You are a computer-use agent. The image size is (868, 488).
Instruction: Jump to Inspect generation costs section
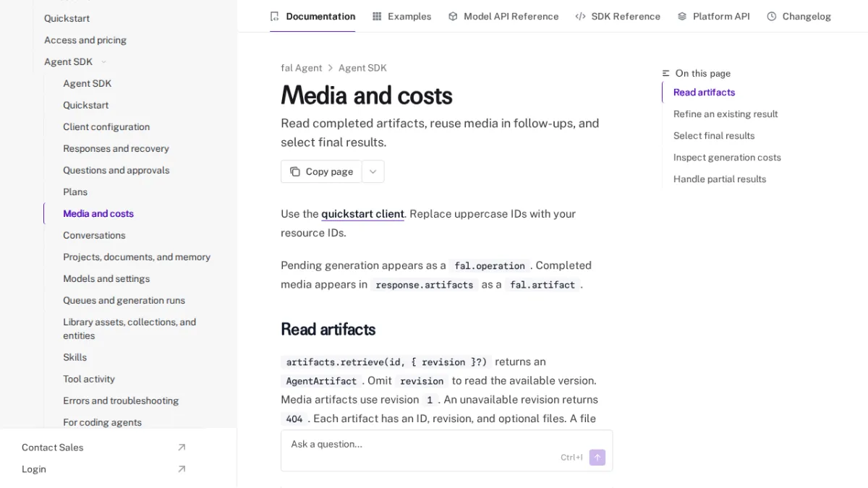tap(727, 158)
